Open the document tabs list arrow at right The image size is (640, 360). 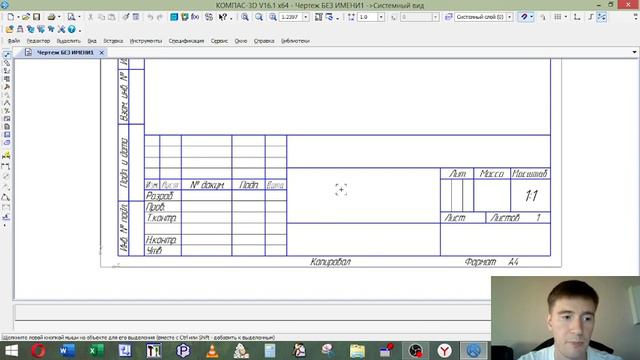tap(634, 52)
